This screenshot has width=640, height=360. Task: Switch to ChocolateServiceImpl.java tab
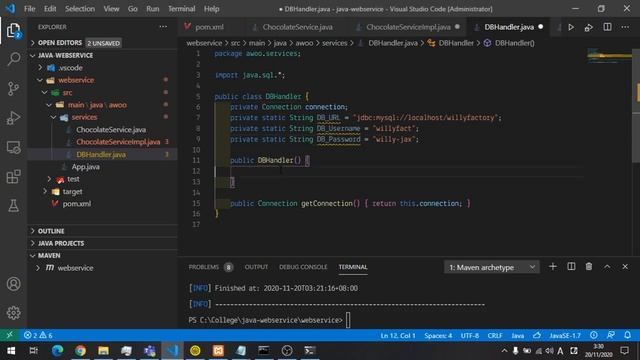pos(408,27)
